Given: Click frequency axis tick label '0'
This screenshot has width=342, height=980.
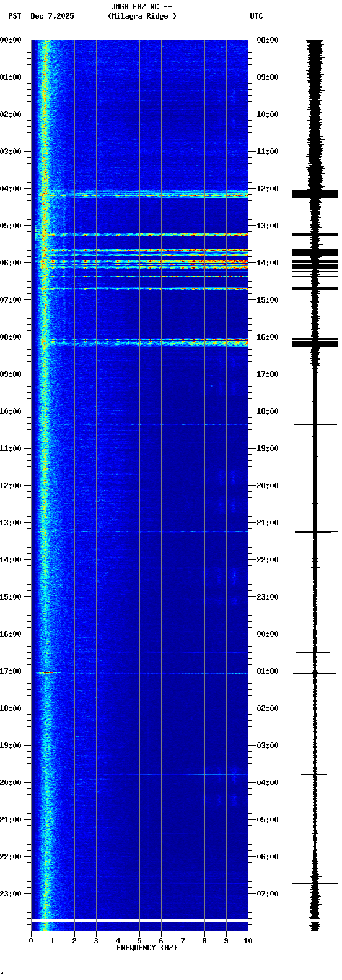Looking at the screenshot, I should pyautogui.click(x=31, y=941).
